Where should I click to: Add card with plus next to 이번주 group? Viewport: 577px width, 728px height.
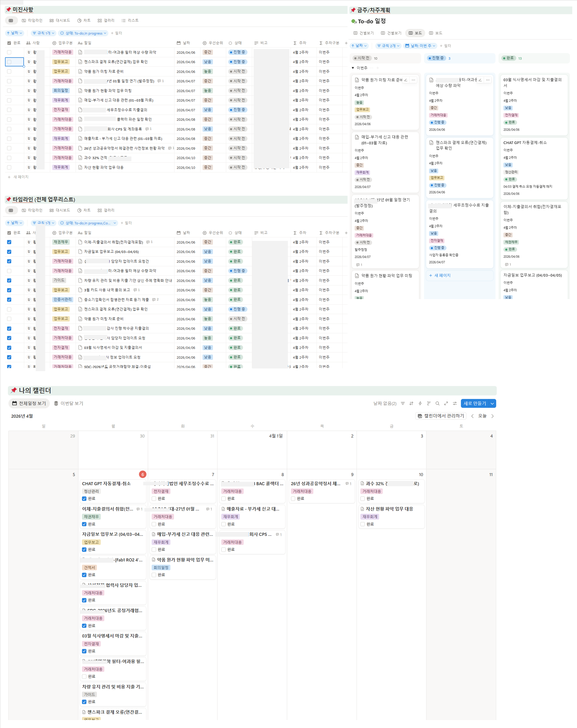point(378,68)
